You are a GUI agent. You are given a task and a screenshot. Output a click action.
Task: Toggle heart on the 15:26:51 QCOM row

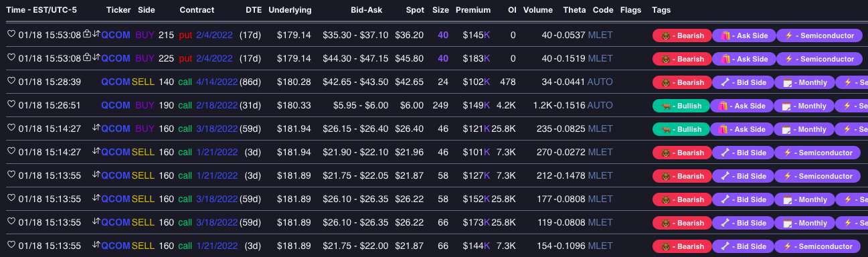(x=11, y=104)
